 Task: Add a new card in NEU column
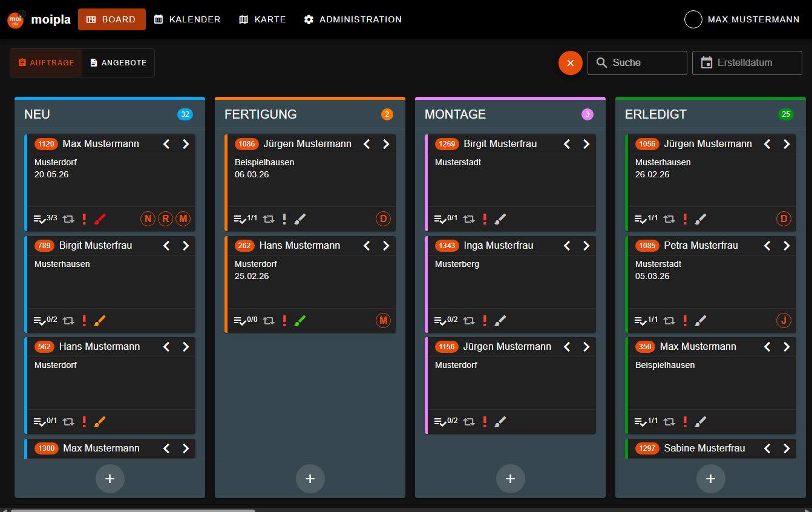tap(110, 479)
